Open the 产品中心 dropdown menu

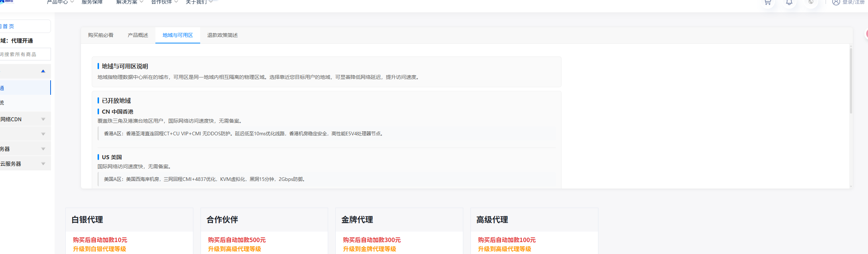(60, 2)
